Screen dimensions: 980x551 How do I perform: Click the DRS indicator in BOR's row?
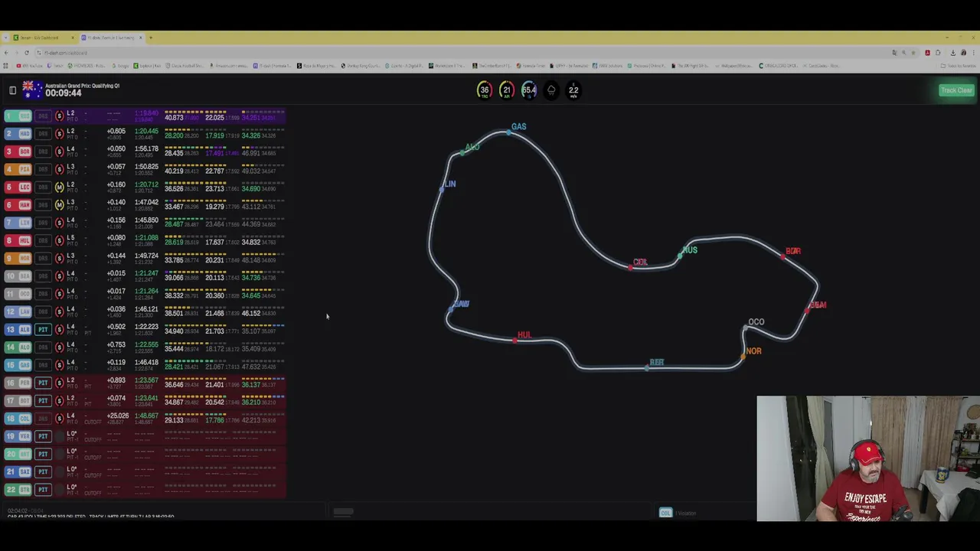(43, 152)
